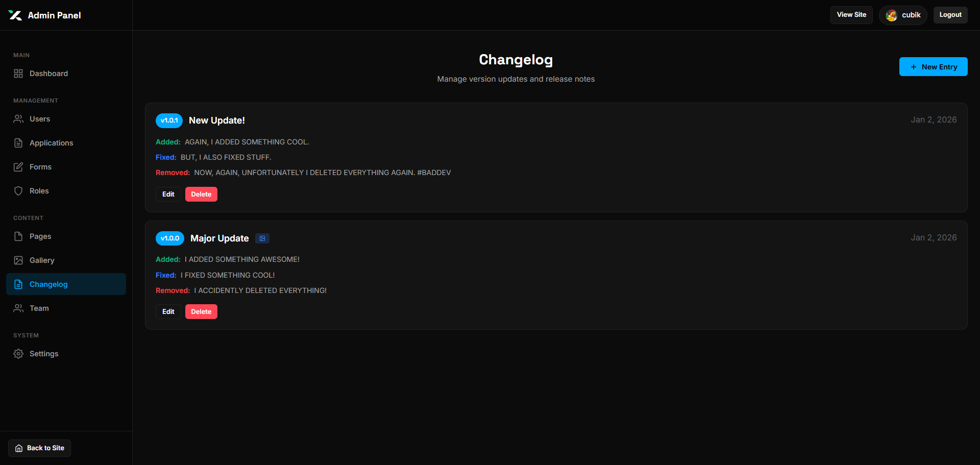980x465 pixels.
Task: Click the View Site button
Action: coord(851,15)
